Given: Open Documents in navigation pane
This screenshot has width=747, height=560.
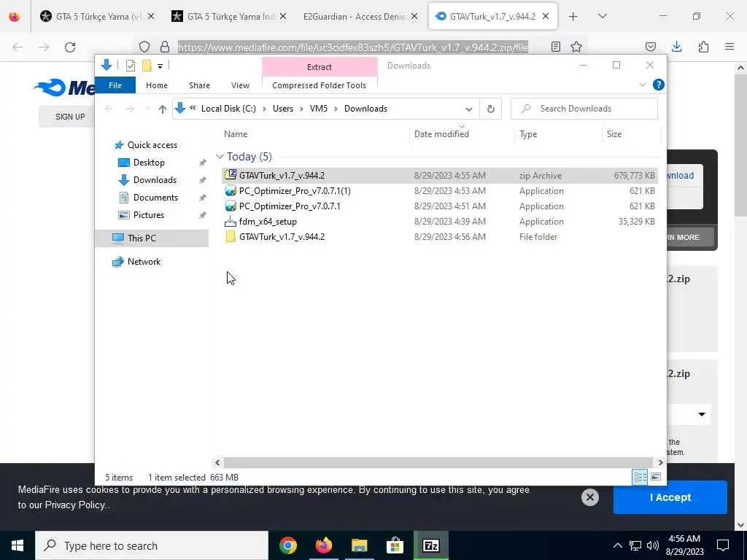Looking at the screenshot, I should [x=155, y=198].
